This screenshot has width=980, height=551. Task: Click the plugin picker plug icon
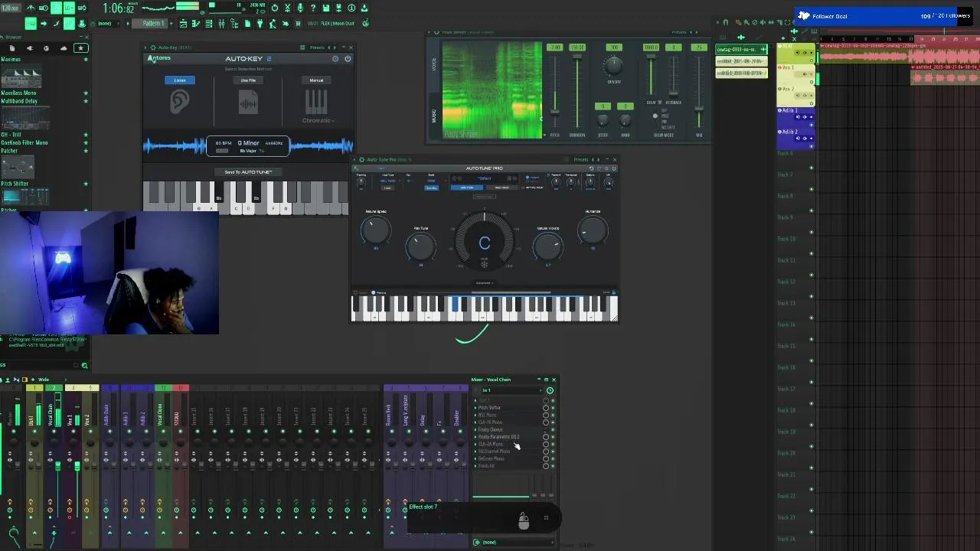(260, 23)
